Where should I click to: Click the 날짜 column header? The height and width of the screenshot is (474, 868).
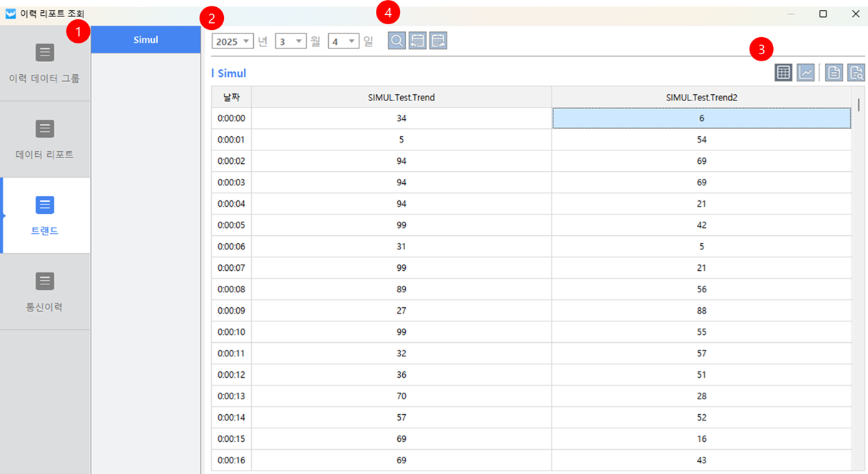tap(231, 98)
